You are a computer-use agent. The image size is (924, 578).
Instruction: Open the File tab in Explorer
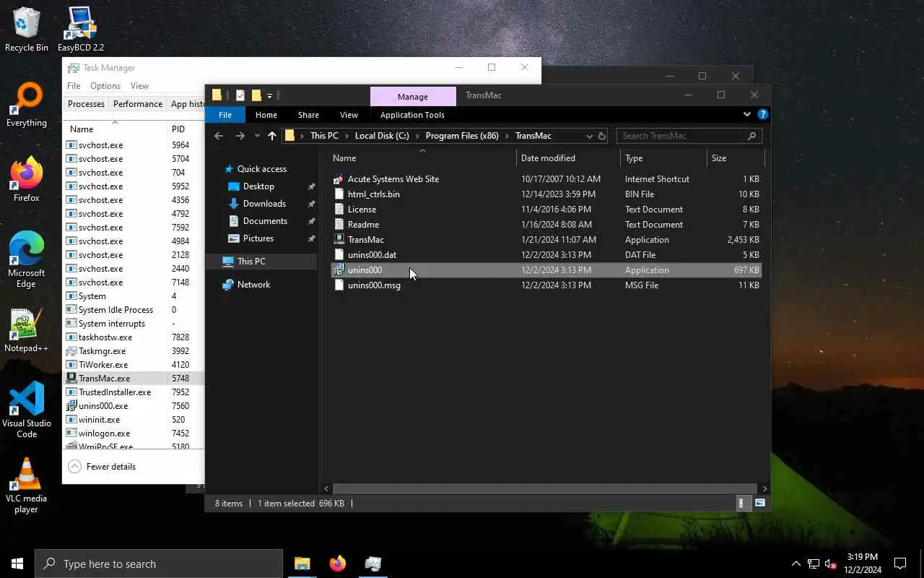point(225,115)
